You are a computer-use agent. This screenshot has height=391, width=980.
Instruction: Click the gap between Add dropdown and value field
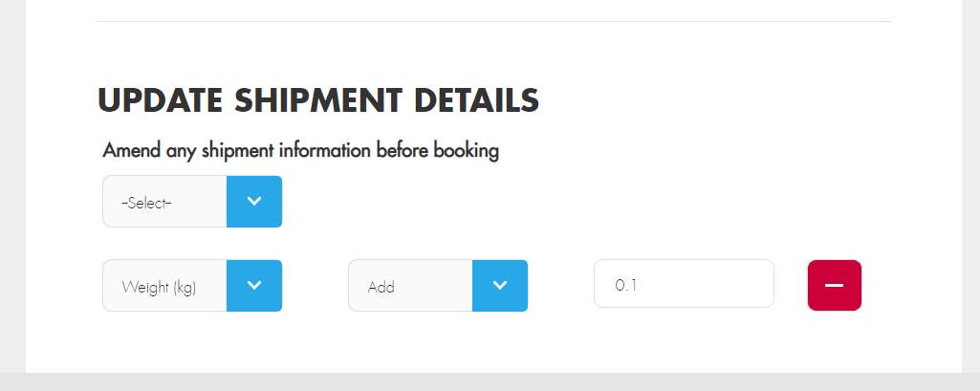pyautogui.click(x=560, y=286)
